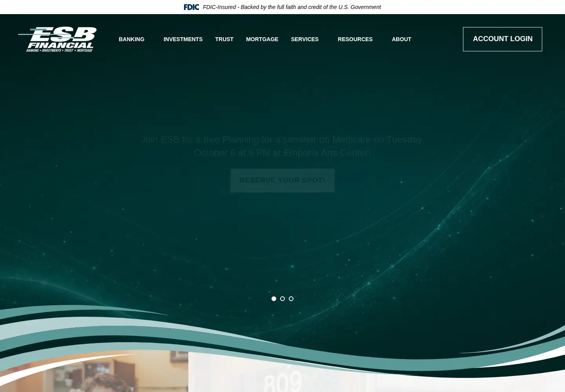The height and width of the screenshot is (392, 565).
Task: Click the FDIC logo in top banner
Action: [x=191, y=7]
